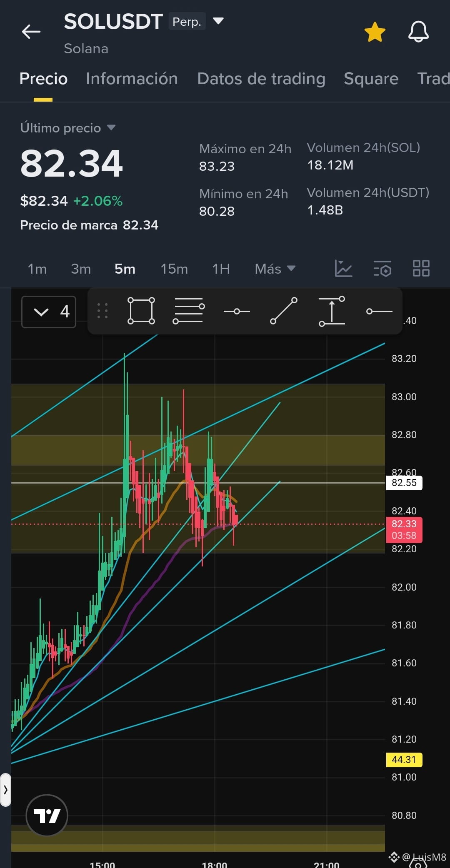Select the horizontal ray tool
This screenshot has height=868, width=450.
tap(379, 311)
